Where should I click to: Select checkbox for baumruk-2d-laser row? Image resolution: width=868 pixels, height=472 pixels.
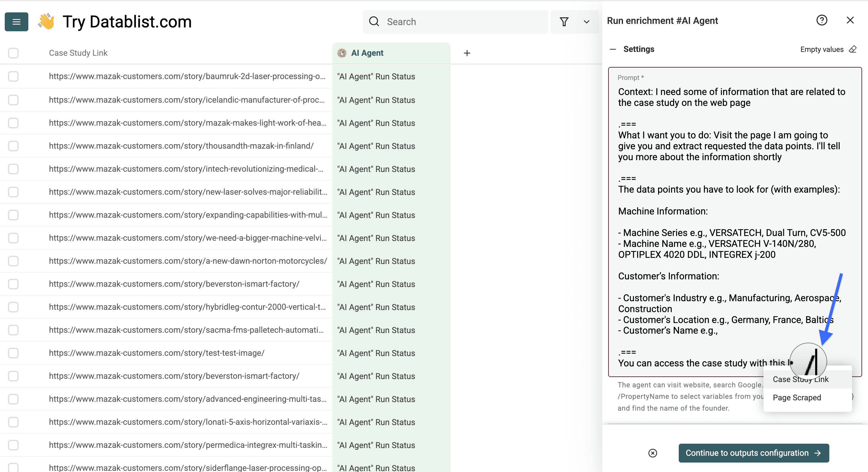(x=13, y=76)
